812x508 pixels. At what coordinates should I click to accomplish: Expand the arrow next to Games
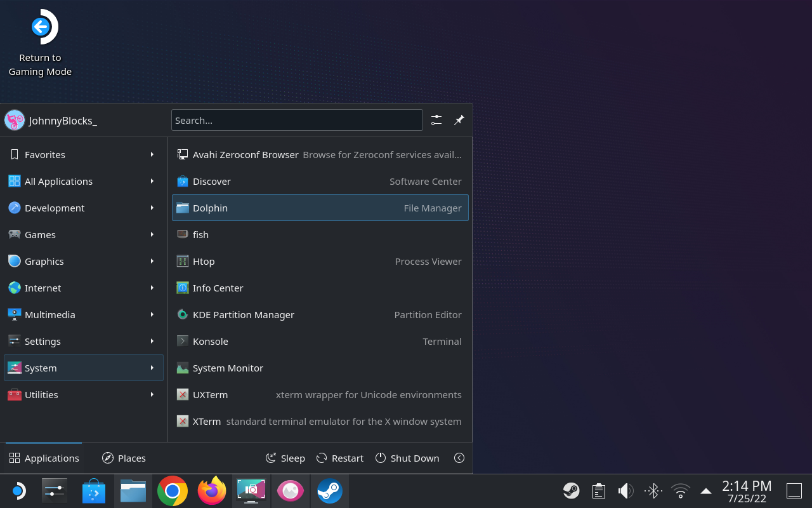[x=152, y=234]
